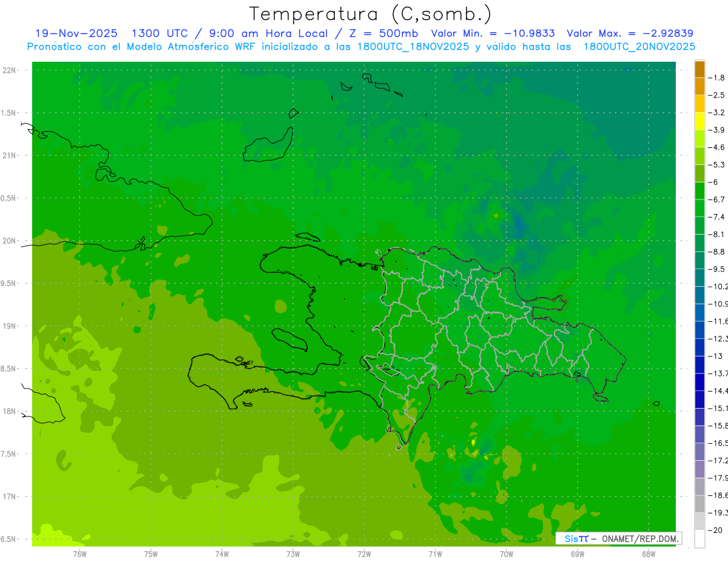Click the '19N' latitude label

[x=10, y=326]
